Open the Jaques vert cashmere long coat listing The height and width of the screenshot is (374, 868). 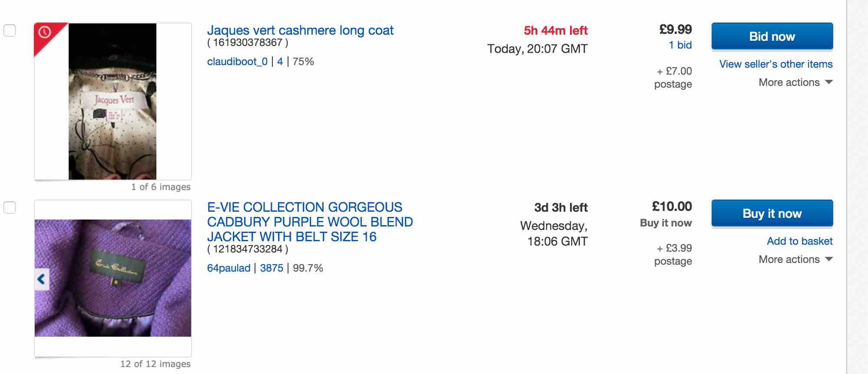(x=300, y=30)
